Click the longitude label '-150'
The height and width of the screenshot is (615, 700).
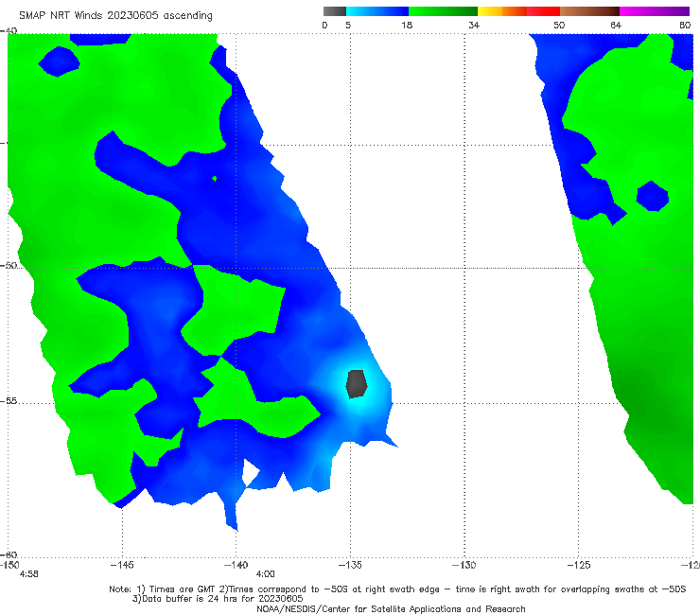click(x=9, y=565)
